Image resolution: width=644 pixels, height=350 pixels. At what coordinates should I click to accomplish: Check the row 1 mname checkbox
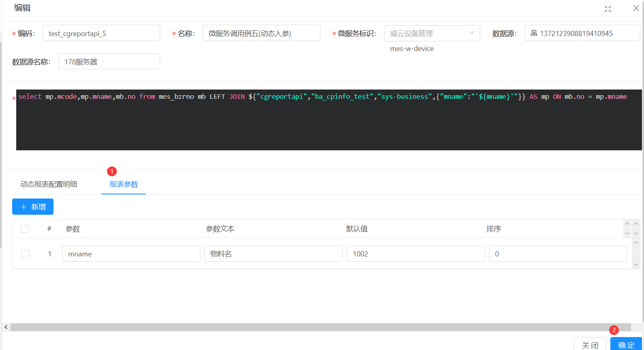pos(25,254)
